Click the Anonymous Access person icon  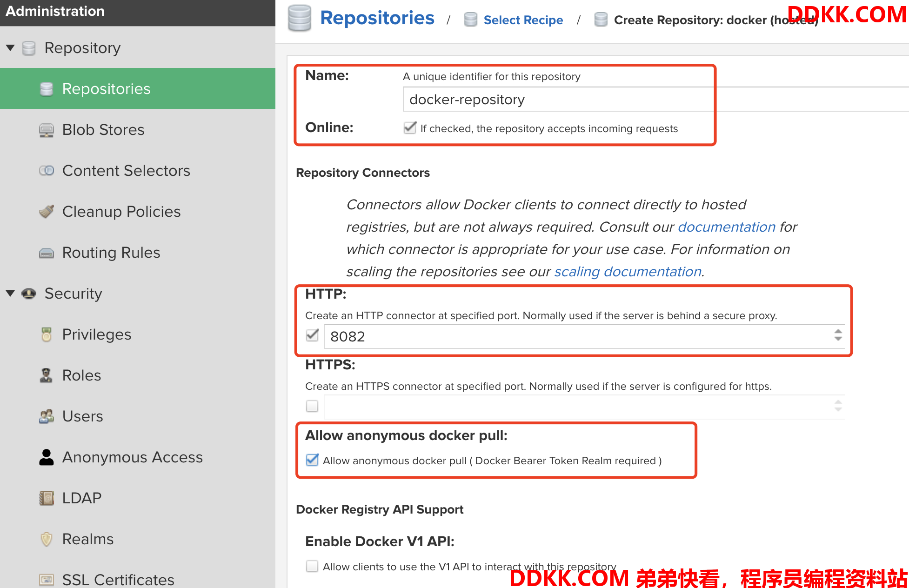point(47,457)
